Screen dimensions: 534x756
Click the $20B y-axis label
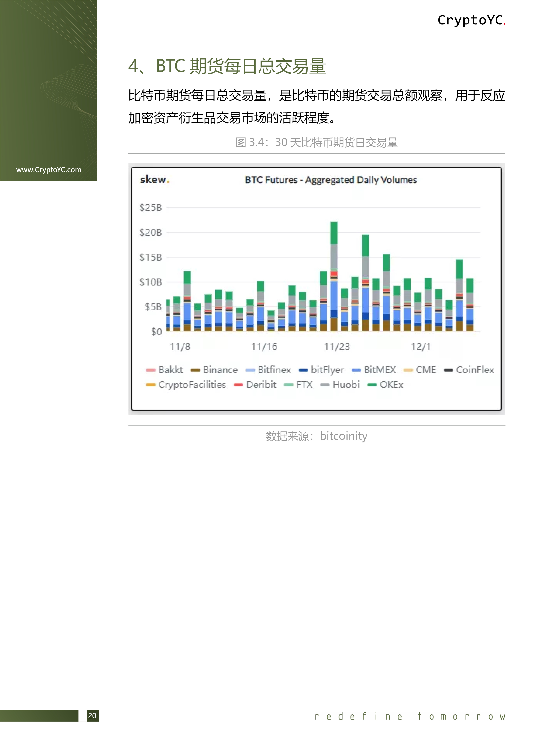pyautogui.click(x=151, y=233)
